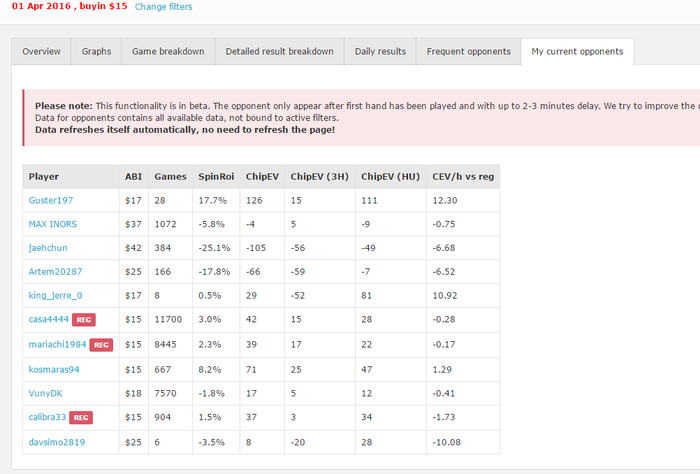Switch to the Overview tab
Viewport: 700px width, 474px height.
coord(41,51)
